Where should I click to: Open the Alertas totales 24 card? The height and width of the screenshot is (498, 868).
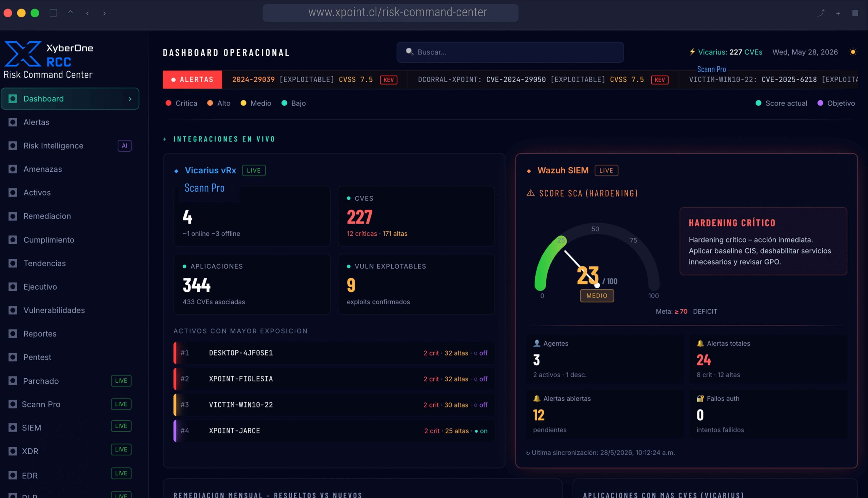click(768, 359)
